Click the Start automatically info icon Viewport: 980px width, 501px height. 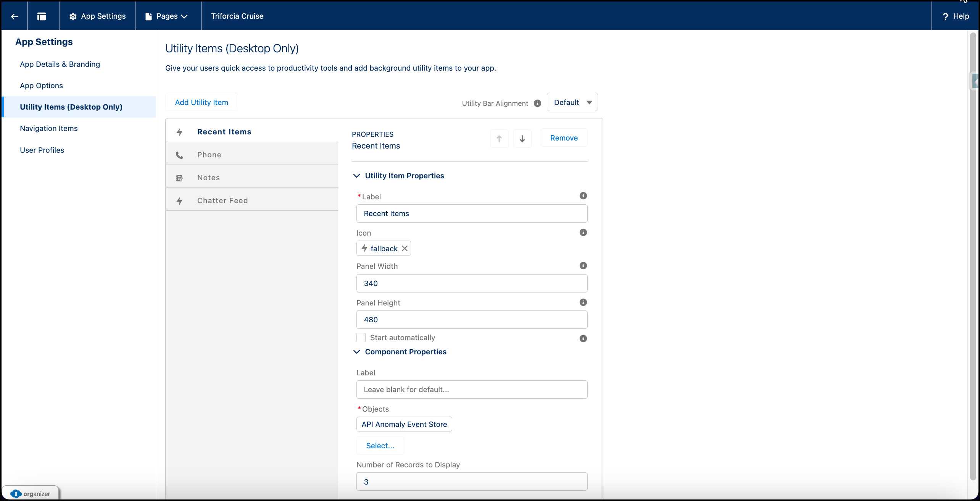583,339
